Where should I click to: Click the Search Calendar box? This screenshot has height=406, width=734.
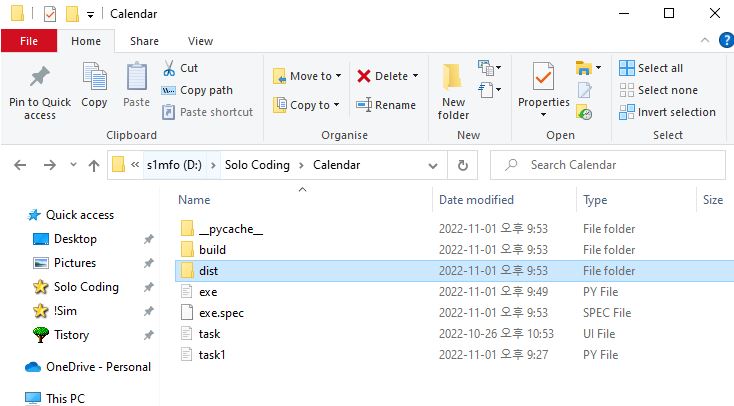[x=608, y=165]
